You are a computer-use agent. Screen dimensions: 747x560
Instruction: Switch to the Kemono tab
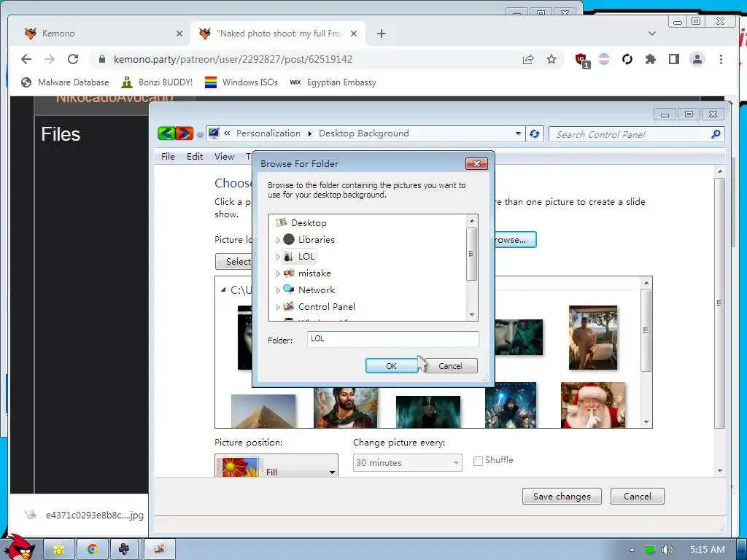[102, 34]
